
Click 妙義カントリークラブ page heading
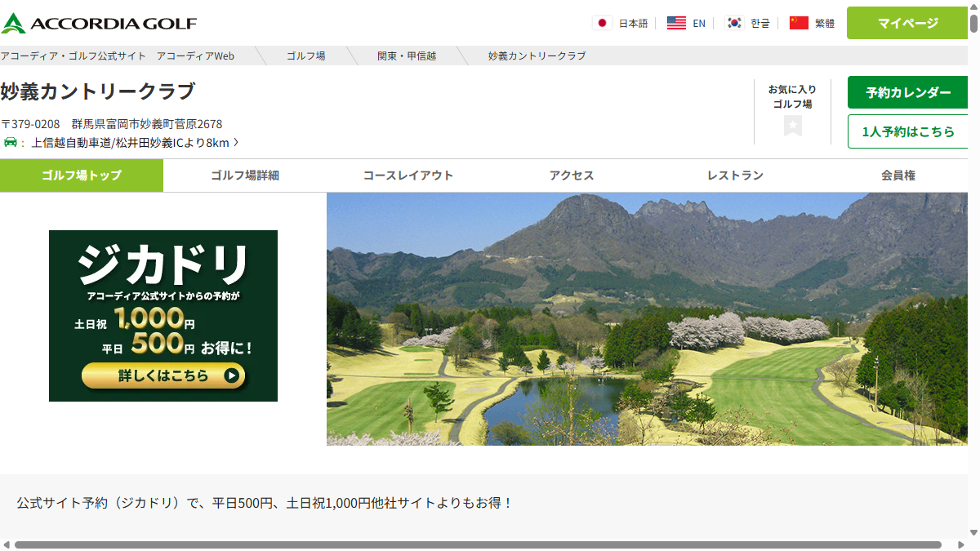click(98, 91)
